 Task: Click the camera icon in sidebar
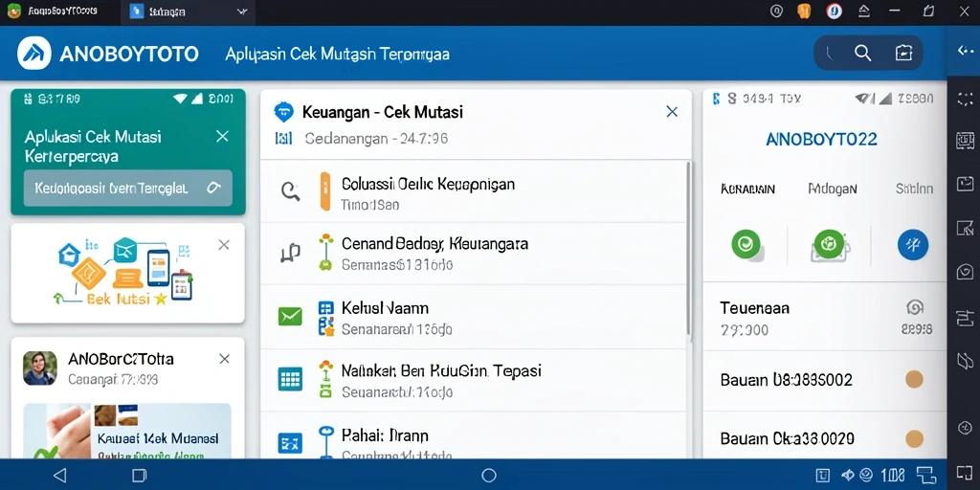[x=965, y=272]
